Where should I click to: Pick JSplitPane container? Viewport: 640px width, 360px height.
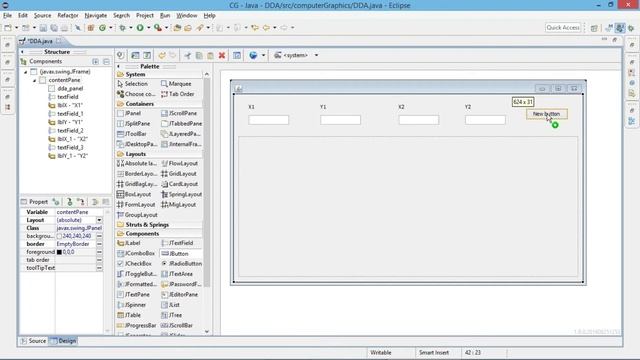133,123
